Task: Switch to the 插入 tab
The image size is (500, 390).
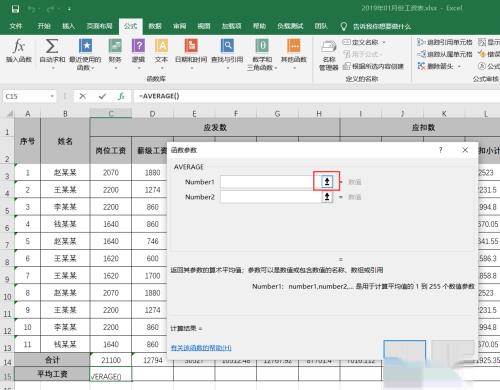Action: (x=68, y=26)
